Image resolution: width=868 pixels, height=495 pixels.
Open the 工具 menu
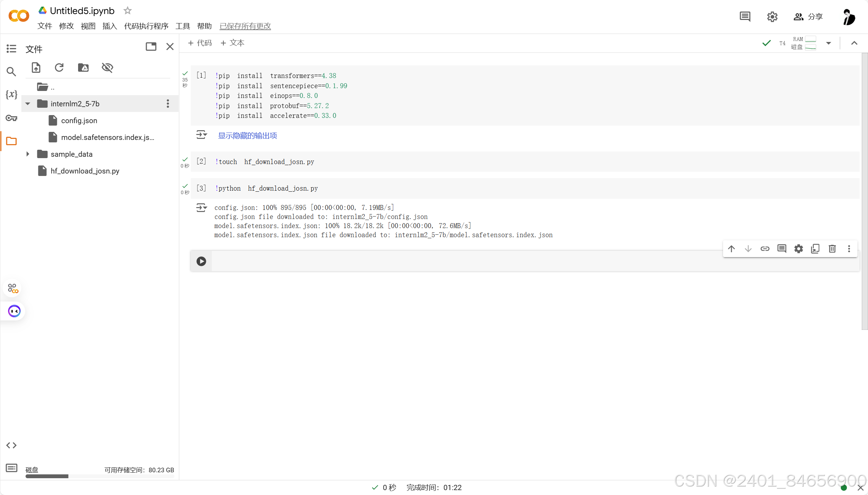coord(182,26)
